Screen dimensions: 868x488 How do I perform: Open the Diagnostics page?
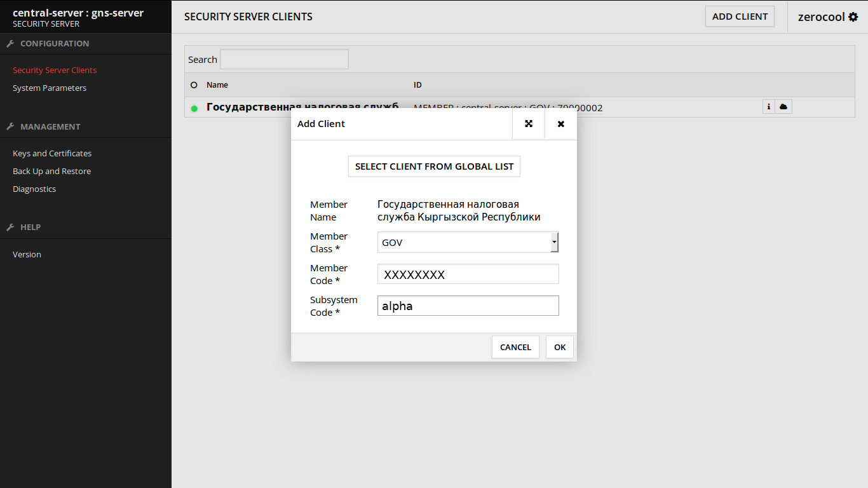(x=34, y=189)
